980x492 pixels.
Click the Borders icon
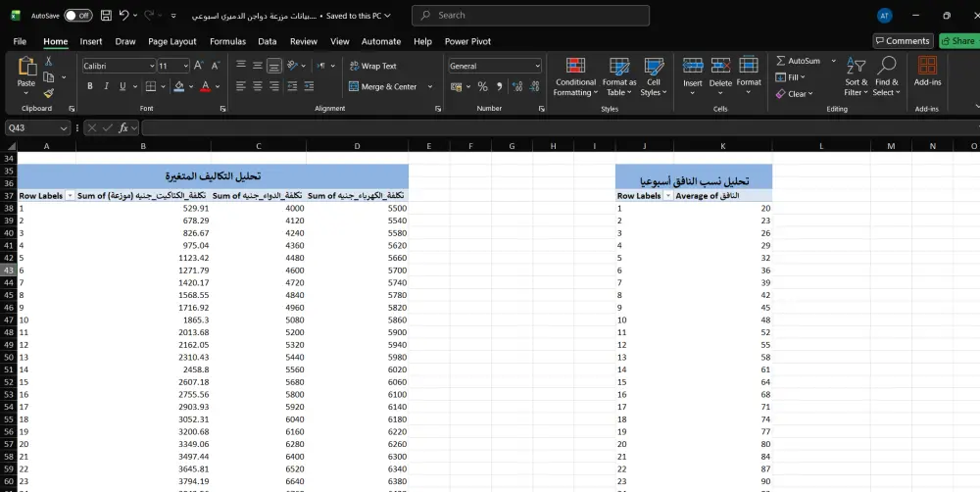pyautogui.click(x=151, y=86)
